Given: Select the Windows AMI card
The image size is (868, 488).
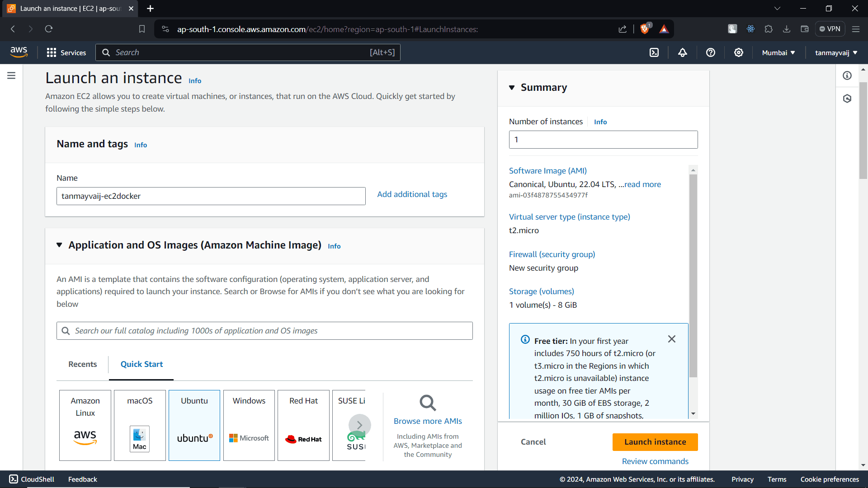Looking at the screenshot, I should tap(249, 425).
